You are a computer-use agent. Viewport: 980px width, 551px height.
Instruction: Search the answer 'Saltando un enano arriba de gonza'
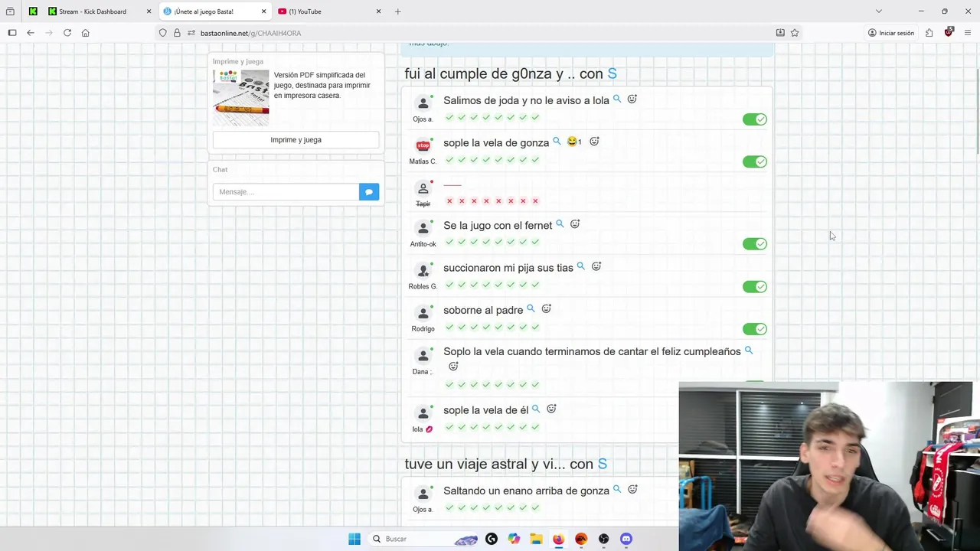[x=617, y=489]
